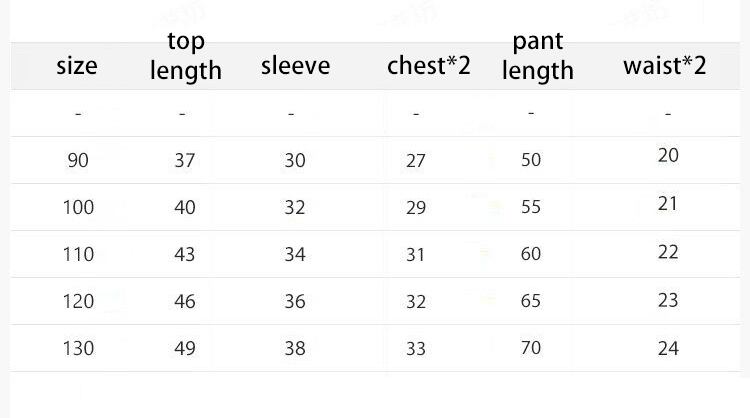This screenshot has width=750, height=418.
Task: Click top length value 43 for size 110
Action: [x=185, y=254]
